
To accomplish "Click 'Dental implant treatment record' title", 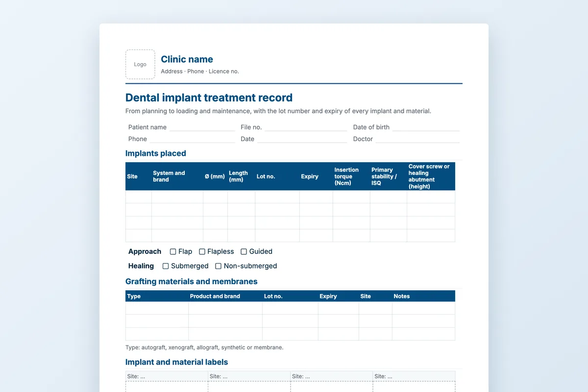I will [x=209, y=98].
